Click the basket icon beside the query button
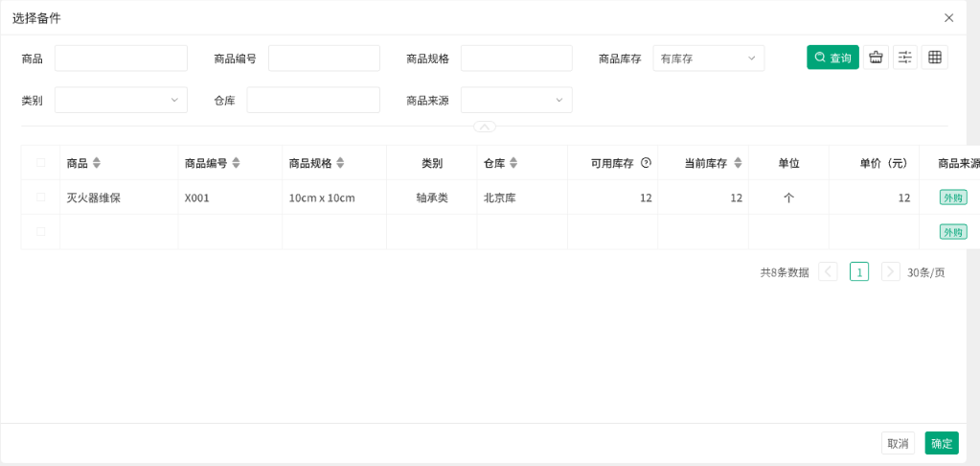 pyautogui.click(x=875, y=58)
